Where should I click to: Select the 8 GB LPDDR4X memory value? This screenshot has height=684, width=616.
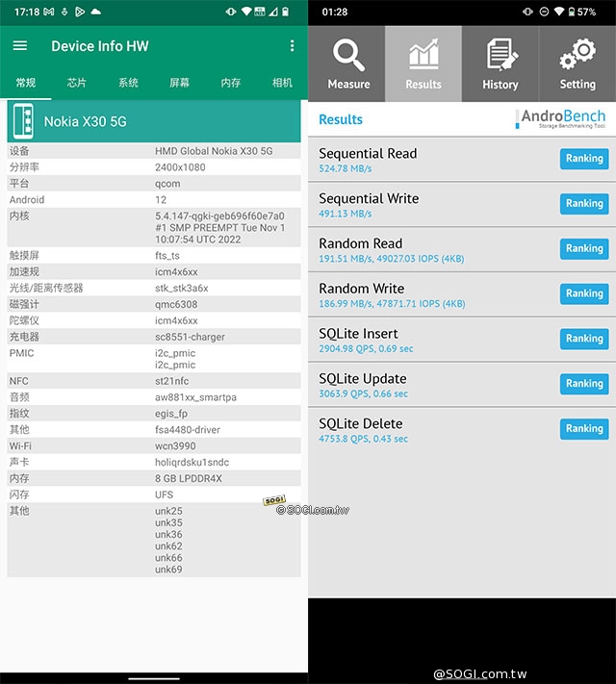(x=188, y=478)
